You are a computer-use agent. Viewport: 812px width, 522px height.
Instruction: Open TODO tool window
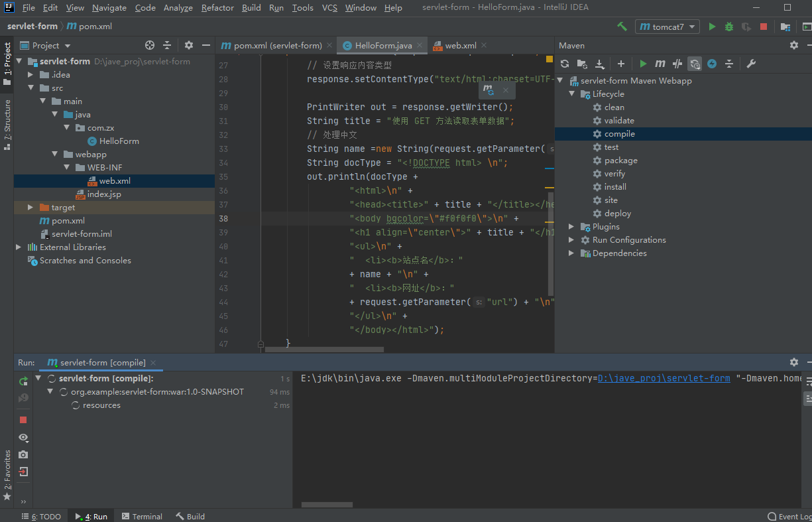pyautogui.click(x=41, y=516)
